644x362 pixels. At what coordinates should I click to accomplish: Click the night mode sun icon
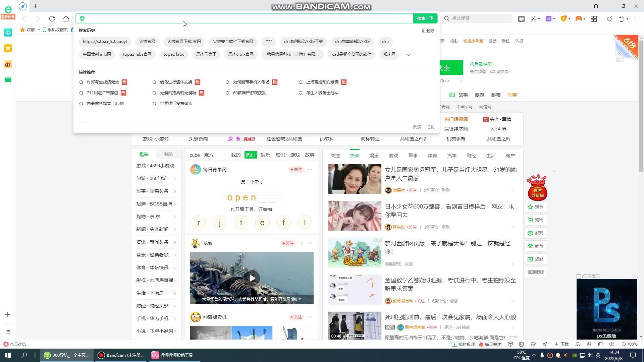coord(609,19)
